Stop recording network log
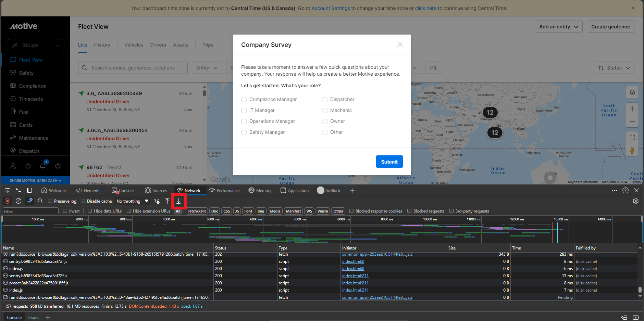Screen dimensions: 644x321 coord(8,201)
